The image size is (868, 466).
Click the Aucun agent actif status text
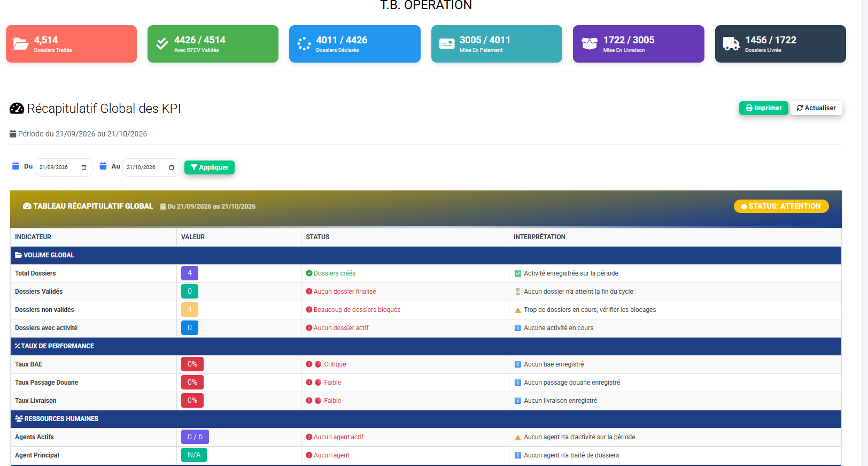(338, 437)
